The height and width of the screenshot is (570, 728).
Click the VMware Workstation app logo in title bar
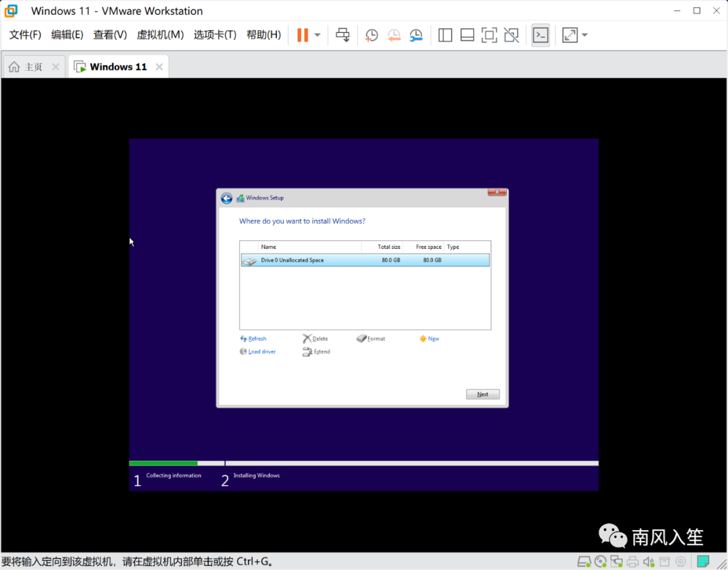(11, 11)
